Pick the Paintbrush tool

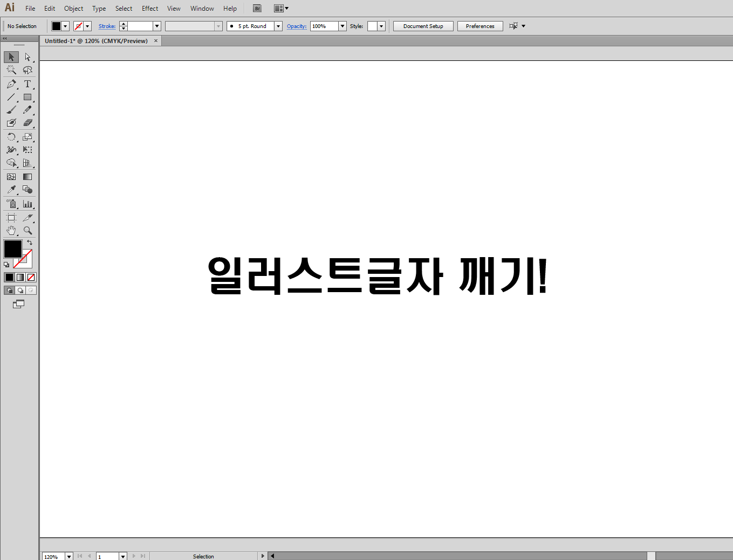(x=11, y=110)
